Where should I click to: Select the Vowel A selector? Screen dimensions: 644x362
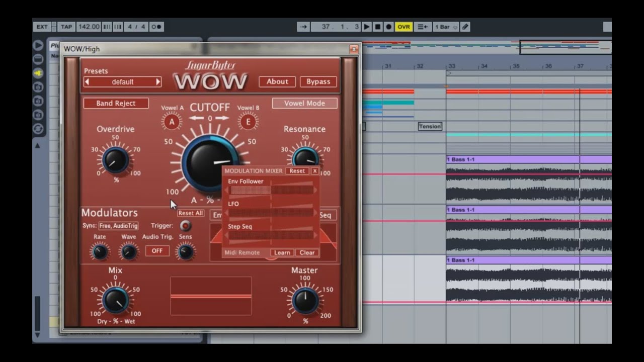pos(172,122)
